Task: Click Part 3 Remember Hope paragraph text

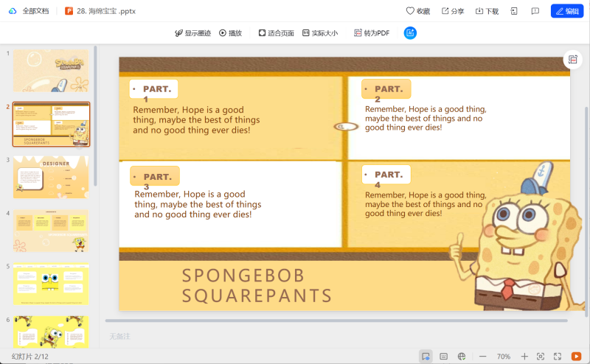Action: (x=198, y=204)
